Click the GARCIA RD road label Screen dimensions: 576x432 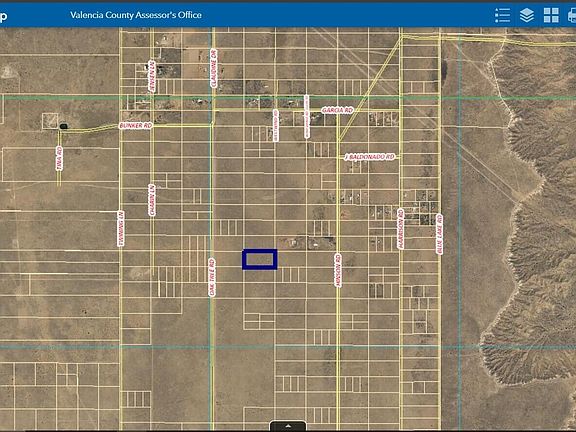point(337,110)
